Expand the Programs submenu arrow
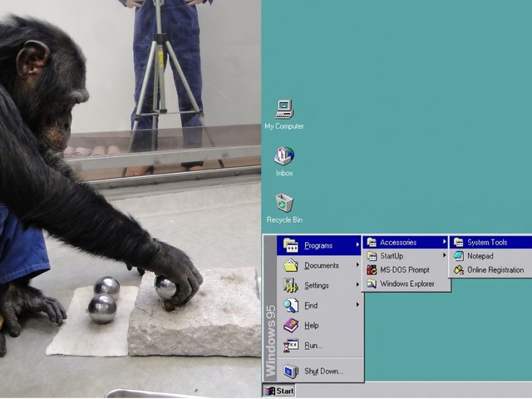The width and height of the screenshot is (532, 399). tap(357, 244)
